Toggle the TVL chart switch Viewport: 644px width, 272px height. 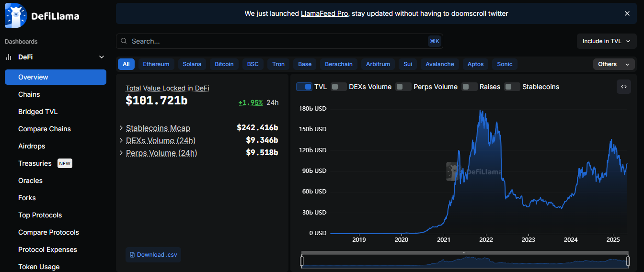[304, 87]
